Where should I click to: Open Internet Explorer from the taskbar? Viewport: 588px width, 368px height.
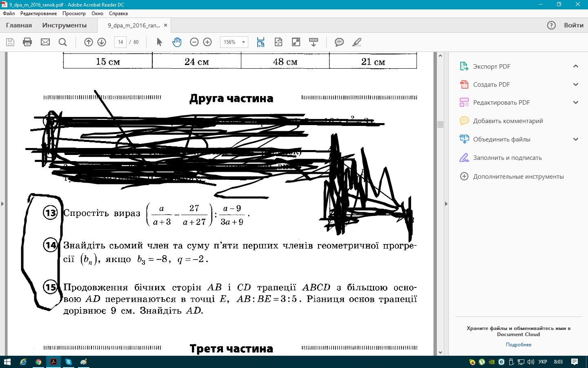tap(23, 362)
